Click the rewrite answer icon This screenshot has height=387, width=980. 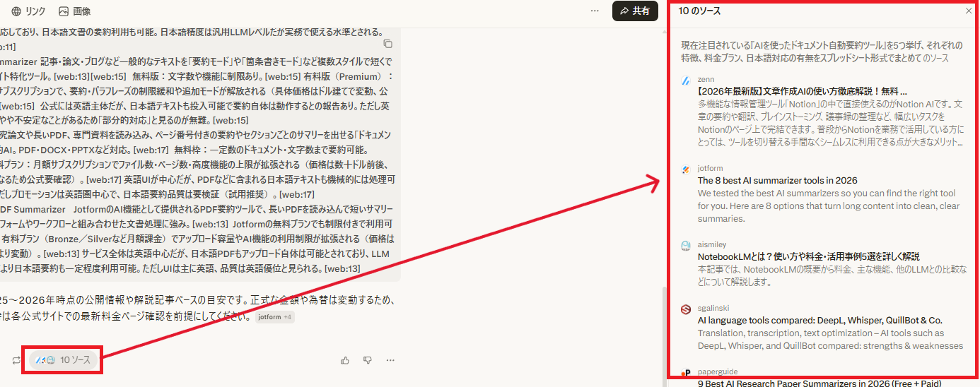pos(16,360)
